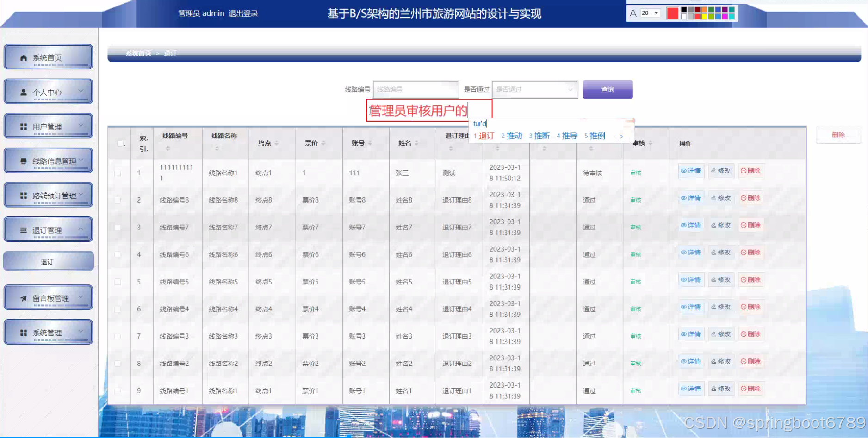868x438 pixels.
Task: Expand the 线路信息管理 chevron
Action: [x=81, y=160]
